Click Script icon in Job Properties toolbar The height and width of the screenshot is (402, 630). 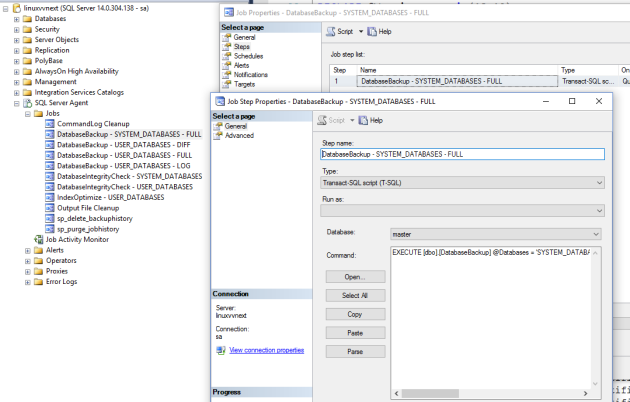pyautogui.click(x=330, y=32)
